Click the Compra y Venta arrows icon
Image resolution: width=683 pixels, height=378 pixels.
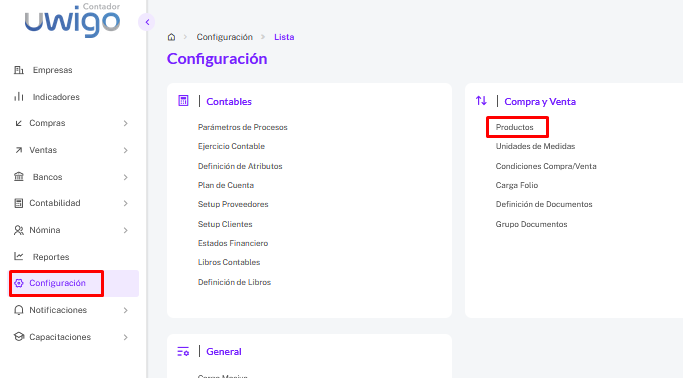(481, 101)
